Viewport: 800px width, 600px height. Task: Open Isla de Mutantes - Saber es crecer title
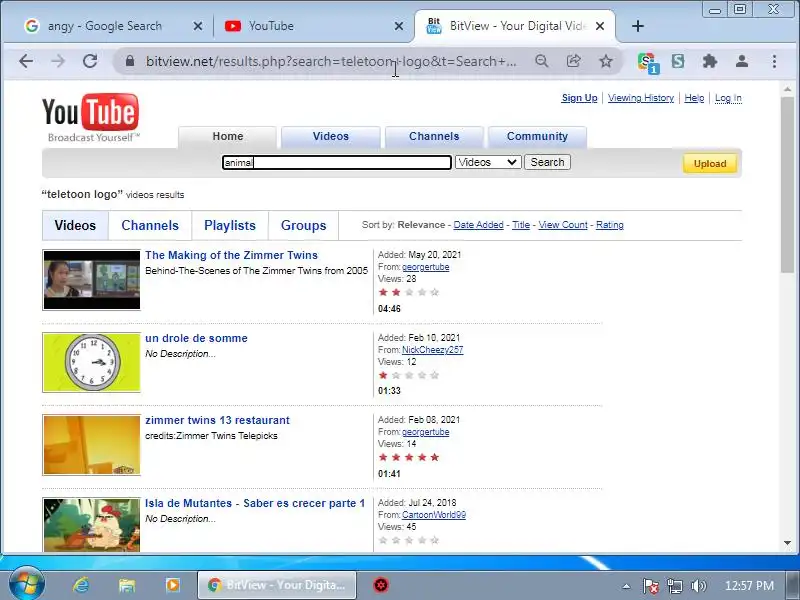pyautogui.click(x=255, y=503)
